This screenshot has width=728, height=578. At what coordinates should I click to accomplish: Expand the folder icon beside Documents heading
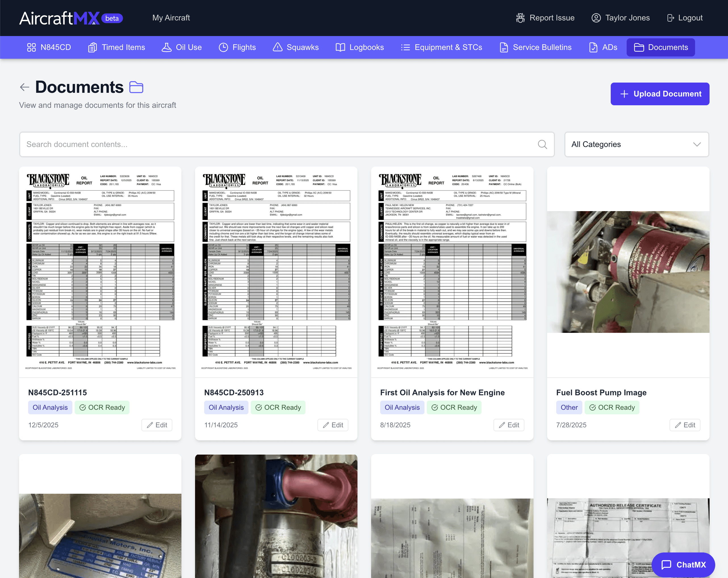click(x=136, y=87)
